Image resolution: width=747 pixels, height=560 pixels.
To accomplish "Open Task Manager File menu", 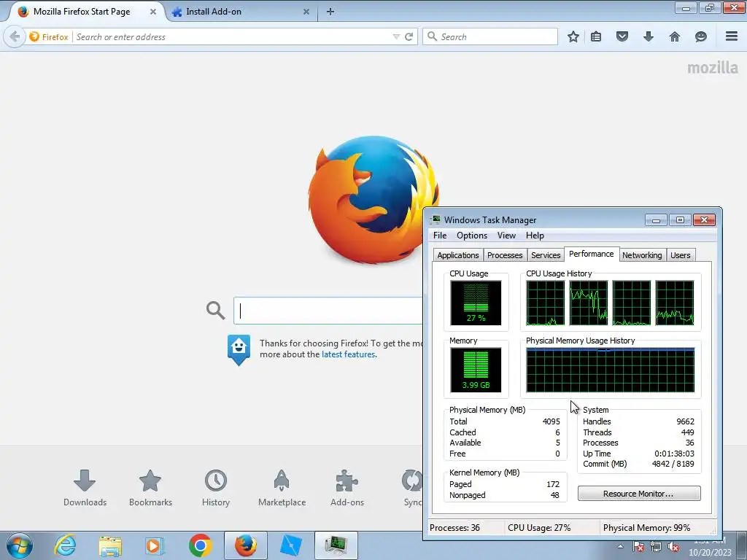I will [x=440, y=236].
